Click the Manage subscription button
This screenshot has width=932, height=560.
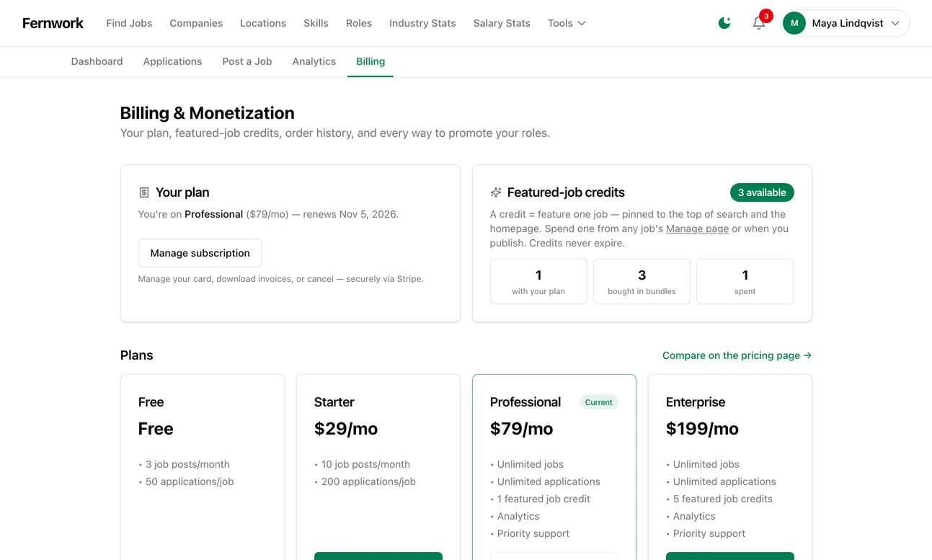[200, 253]
